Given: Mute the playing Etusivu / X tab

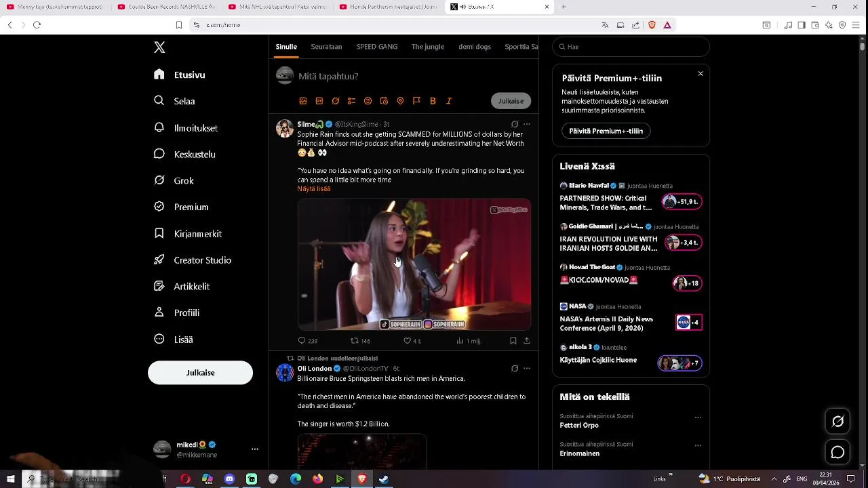Looking at the screenshot, I should click(462, 7).
